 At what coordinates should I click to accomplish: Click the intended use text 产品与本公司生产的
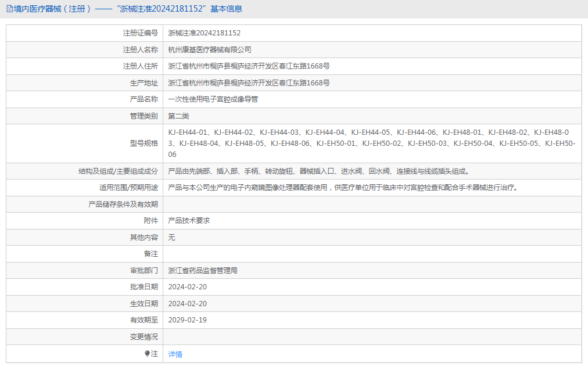344,188
